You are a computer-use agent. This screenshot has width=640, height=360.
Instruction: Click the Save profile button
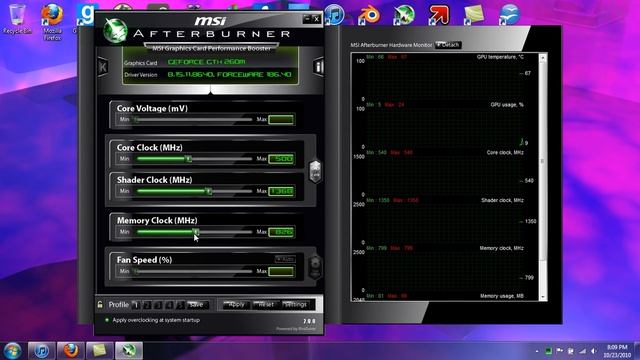(x=198, y=305)
